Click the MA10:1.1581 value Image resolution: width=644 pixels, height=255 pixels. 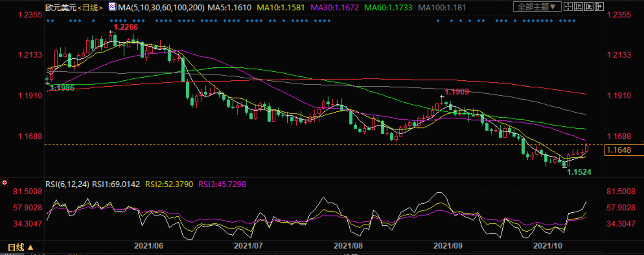point(281,8)
